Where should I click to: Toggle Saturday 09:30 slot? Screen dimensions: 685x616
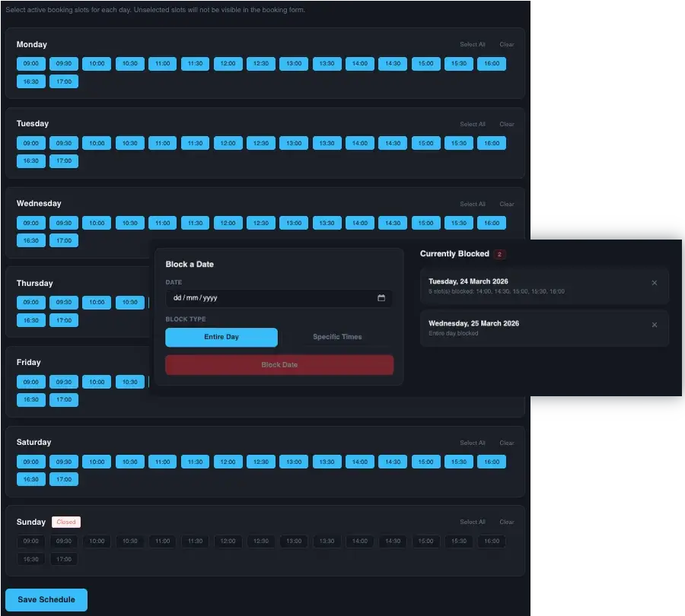point(64,462)
